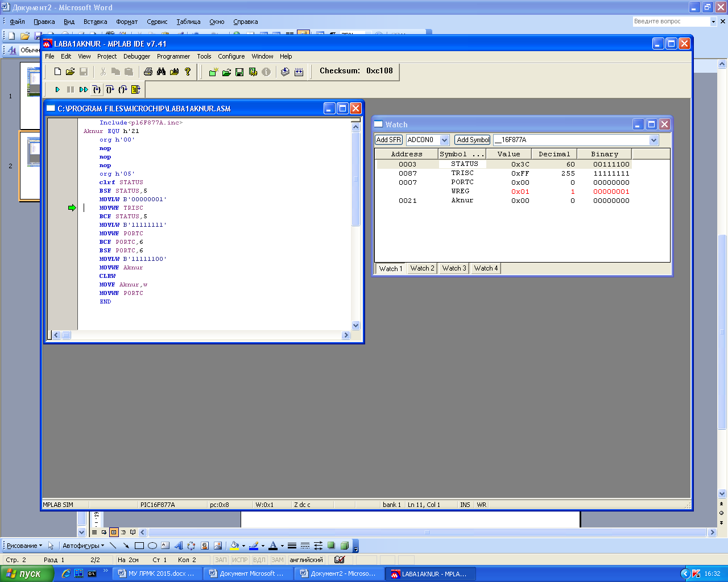Click the Step Into debugger icon
Image resolution: width=728 pixels, height=582 pixels.
tap(97, 89)
